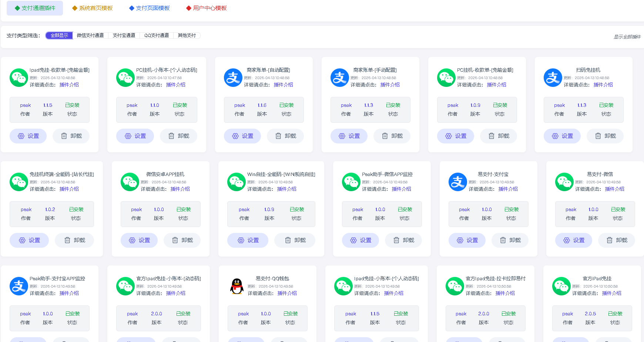Image resolution: width=644 pixels, height=342 pixels.
Task: Click Alipay icon of 扫码免挂机 plugin
Action: [553, 78]
